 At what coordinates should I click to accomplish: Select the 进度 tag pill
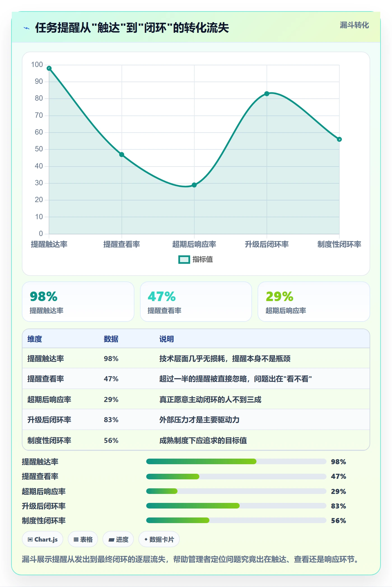(118, 539)
